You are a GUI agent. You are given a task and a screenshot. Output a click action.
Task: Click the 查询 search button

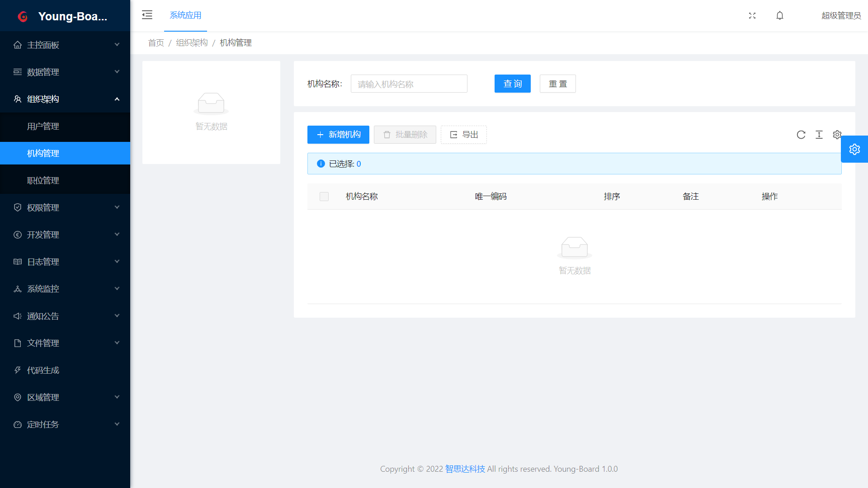512,84
